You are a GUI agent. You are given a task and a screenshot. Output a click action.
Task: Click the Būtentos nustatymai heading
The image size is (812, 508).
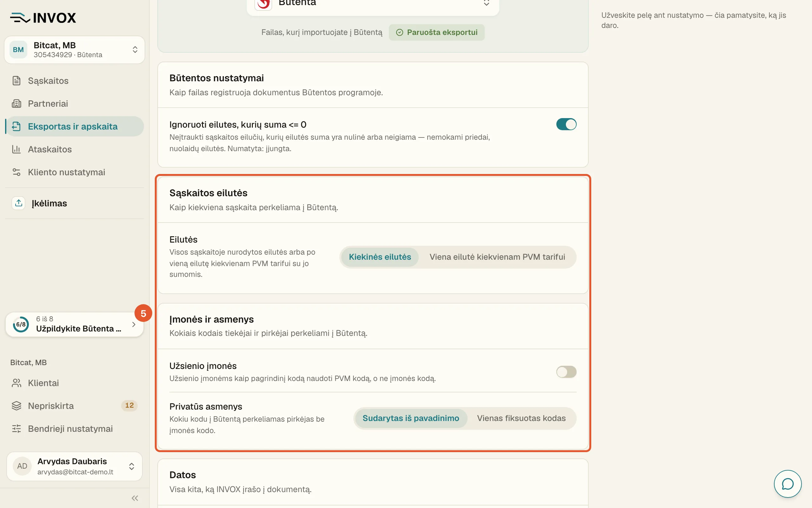[216, 78]
